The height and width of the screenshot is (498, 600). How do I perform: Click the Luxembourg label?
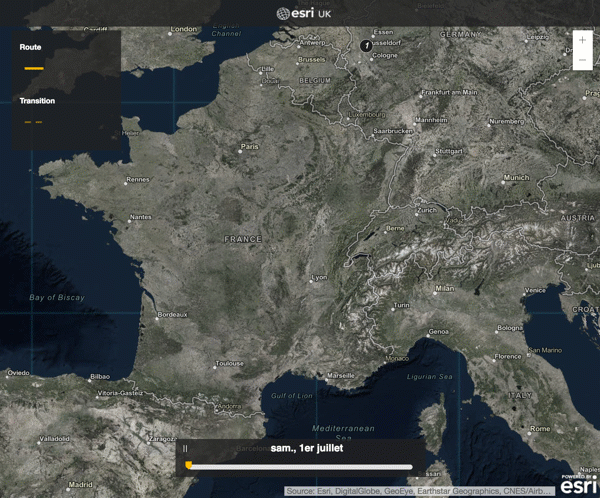click(367, 114)
